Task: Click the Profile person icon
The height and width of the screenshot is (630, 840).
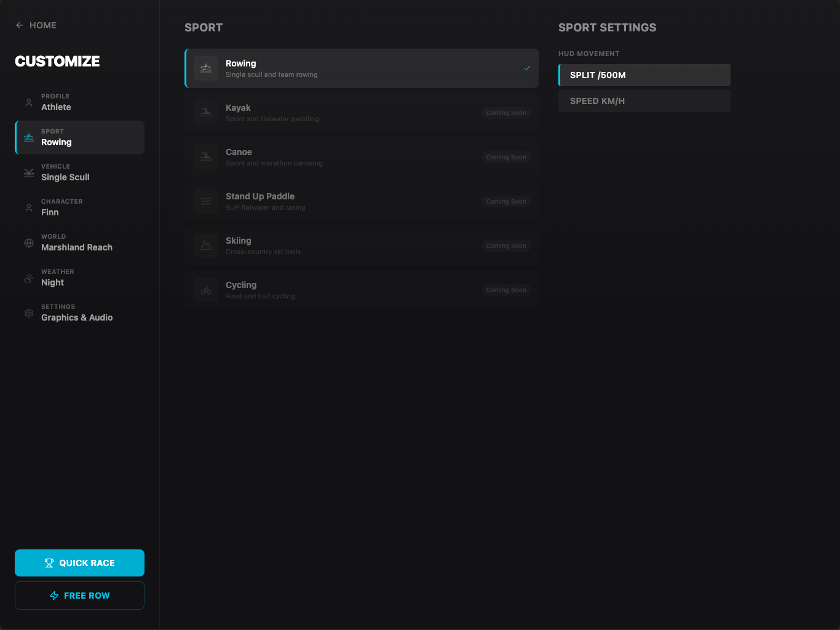Action: click(29, 103)
